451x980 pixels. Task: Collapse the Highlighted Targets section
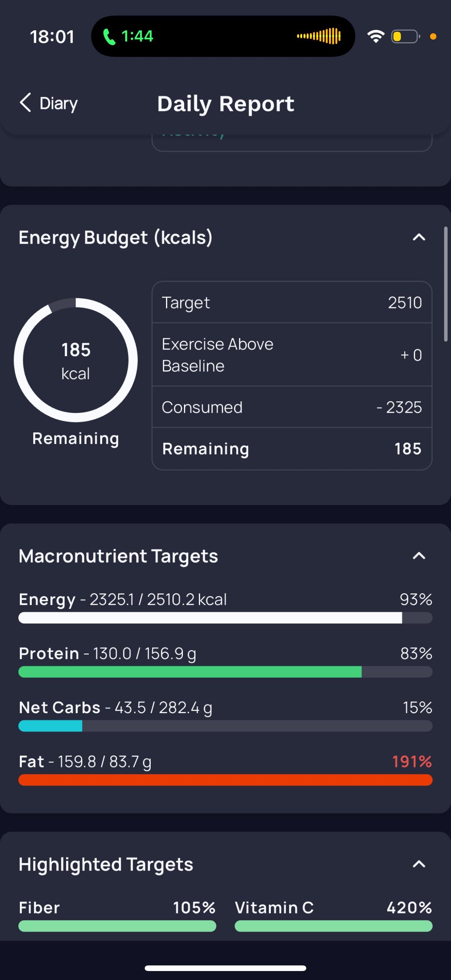[x=419, y=864]
